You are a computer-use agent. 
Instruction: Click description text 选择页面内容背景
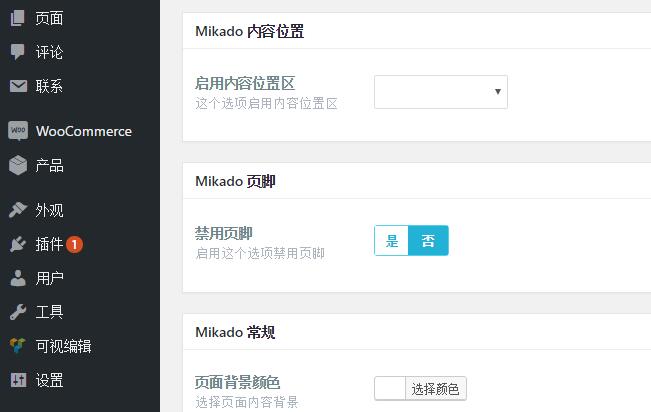tap(247, 402)
